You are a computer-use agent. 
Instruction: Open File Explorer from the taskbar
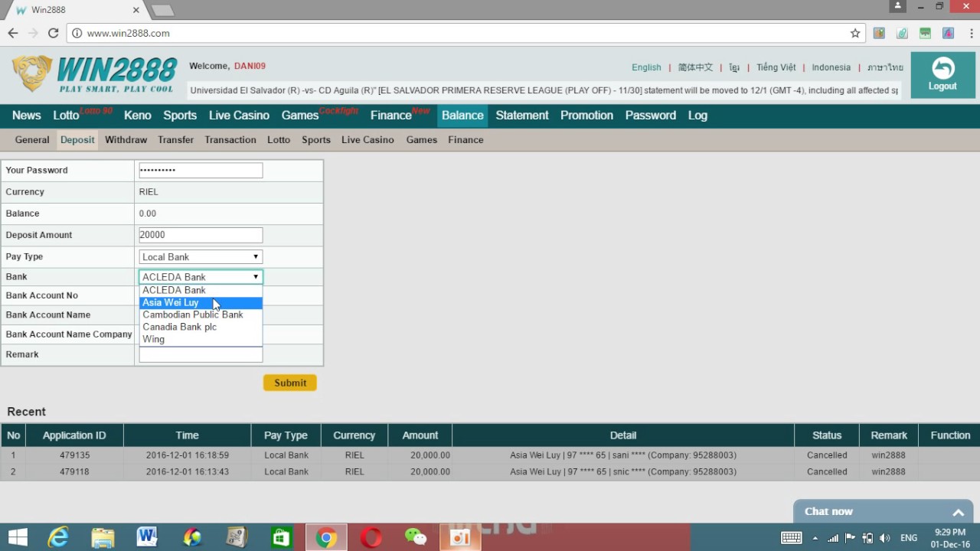(x=103, y=537)
